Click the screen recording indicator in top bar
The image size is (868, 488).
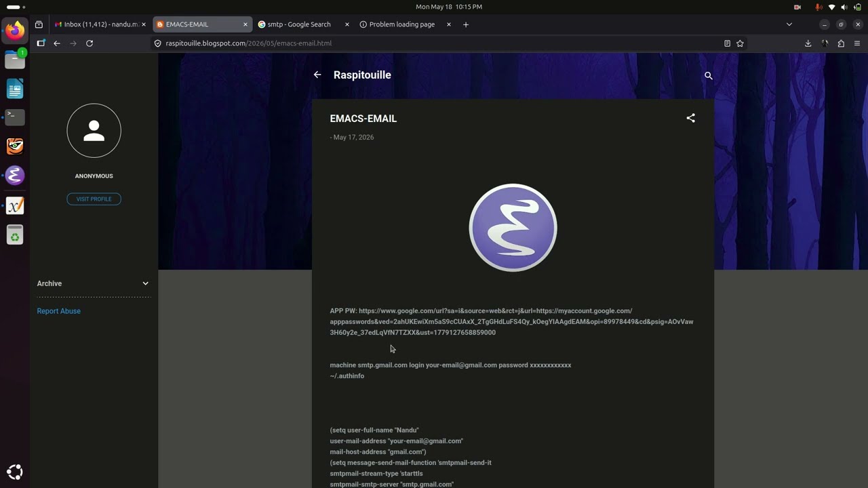(797, 7)
